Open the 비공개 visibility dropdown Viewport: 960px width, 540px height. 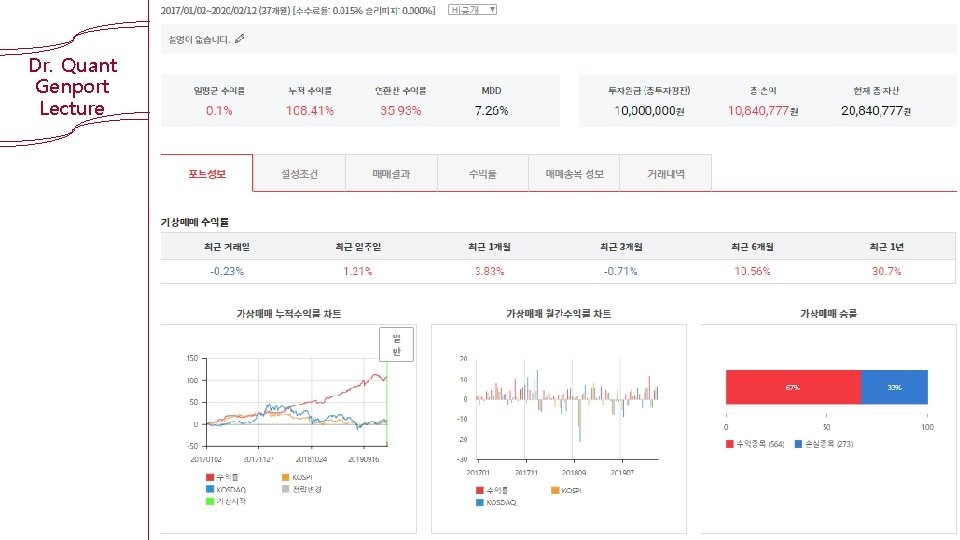click(472, 10)
